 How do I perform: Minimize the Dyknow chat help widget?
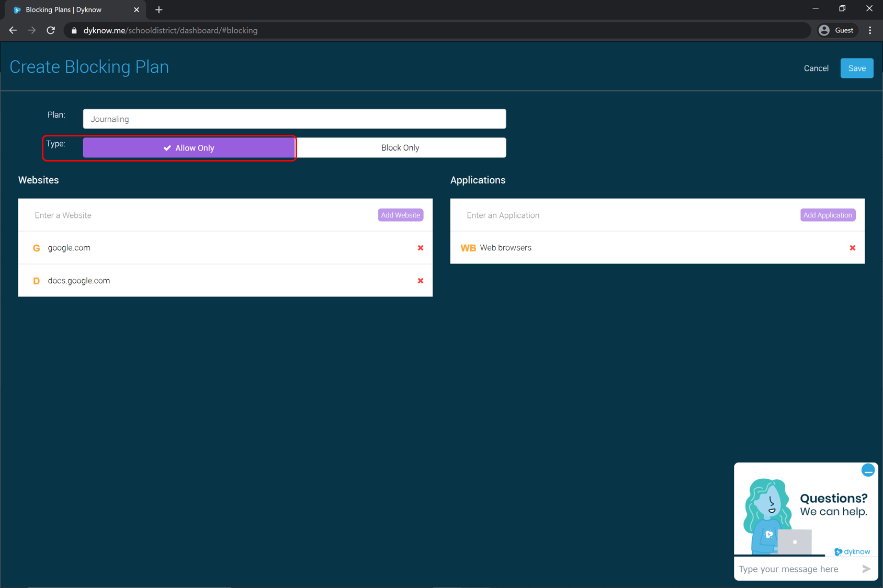pos(868,470)
